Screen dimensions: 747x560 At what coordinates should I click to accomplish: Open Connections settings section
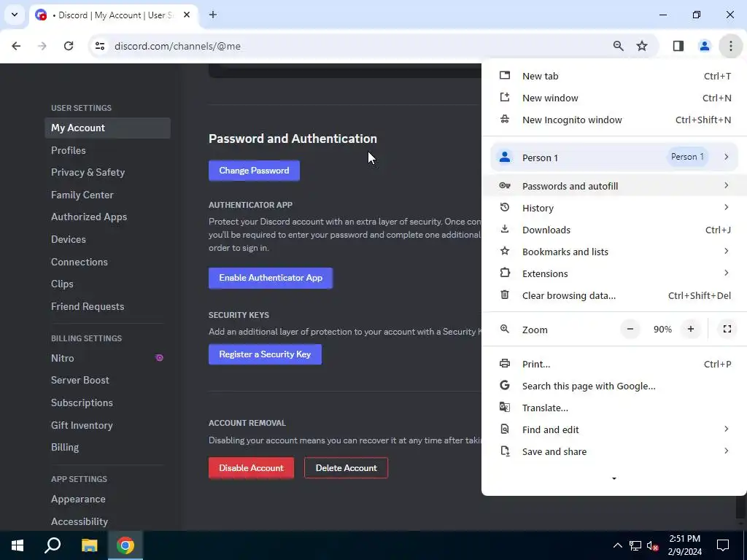(108, 262)
